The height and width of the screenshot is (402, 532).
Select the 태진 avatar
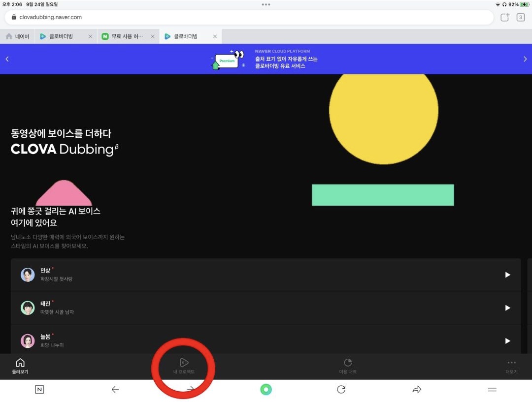pos(28,308)
